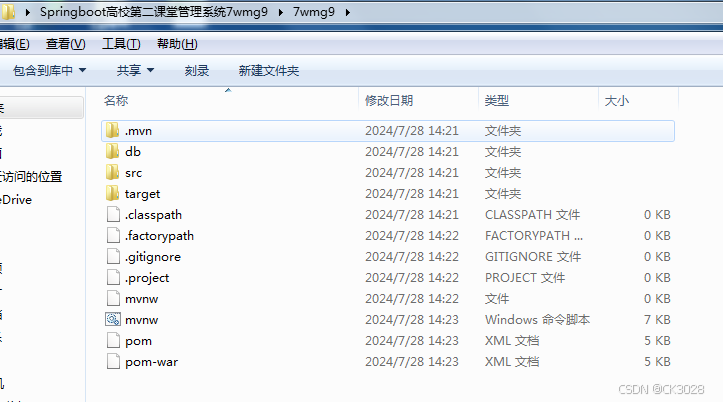This screenshot has width=723, height=402.
Task: Select Springboot高校第二课堂管理系统7wmg9 in address bar
Action: (154, 12)
